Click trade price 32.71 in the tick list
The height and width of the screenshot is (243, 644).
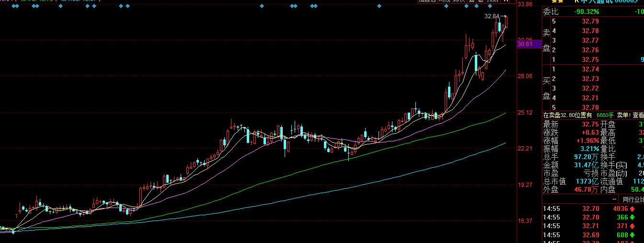click(x=590, y=226)
